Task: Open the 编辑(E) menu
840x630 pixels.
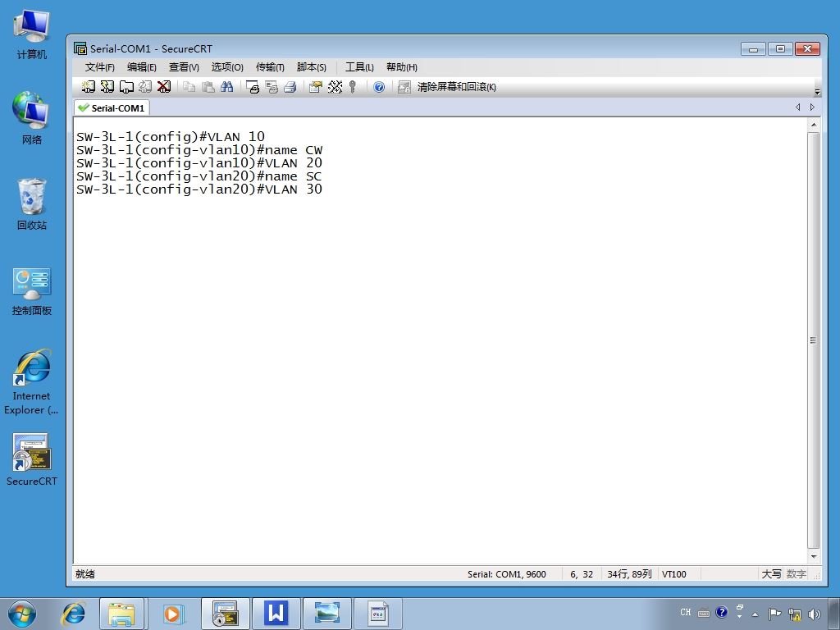Action: tap(141, 67)
